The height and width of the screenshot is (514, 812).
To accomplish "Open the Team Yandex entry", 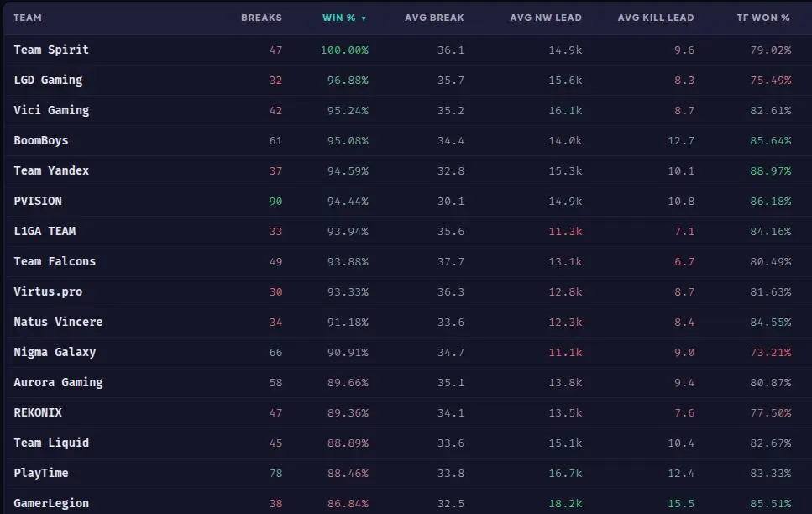I will click(51, 170).
